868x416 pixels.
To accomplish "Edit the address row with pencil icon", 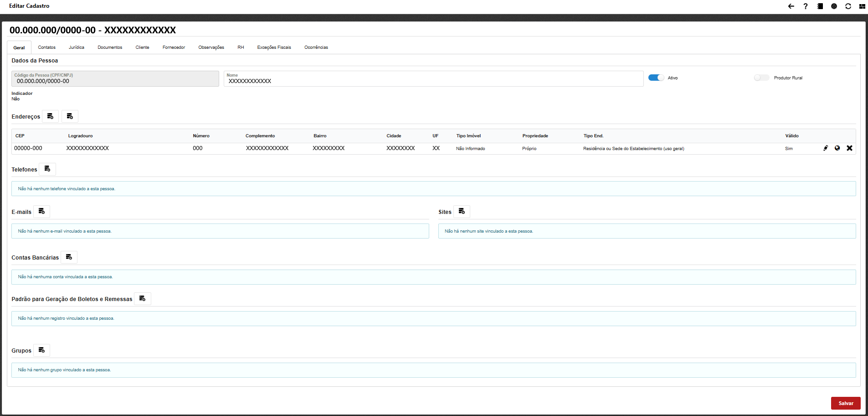I will tap(826, 148).
